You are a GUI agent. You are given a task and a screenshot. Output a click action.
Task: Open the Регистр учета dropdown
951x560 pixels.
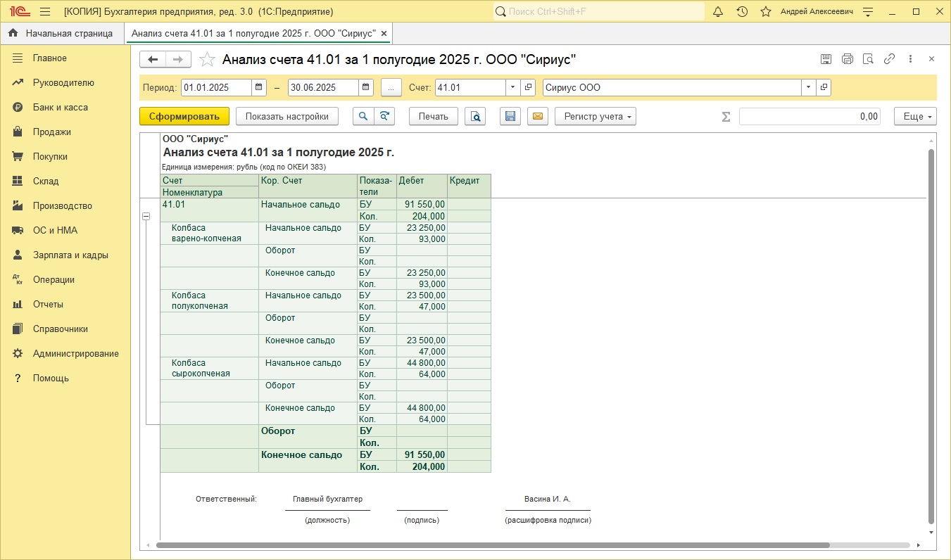(596, 117)
